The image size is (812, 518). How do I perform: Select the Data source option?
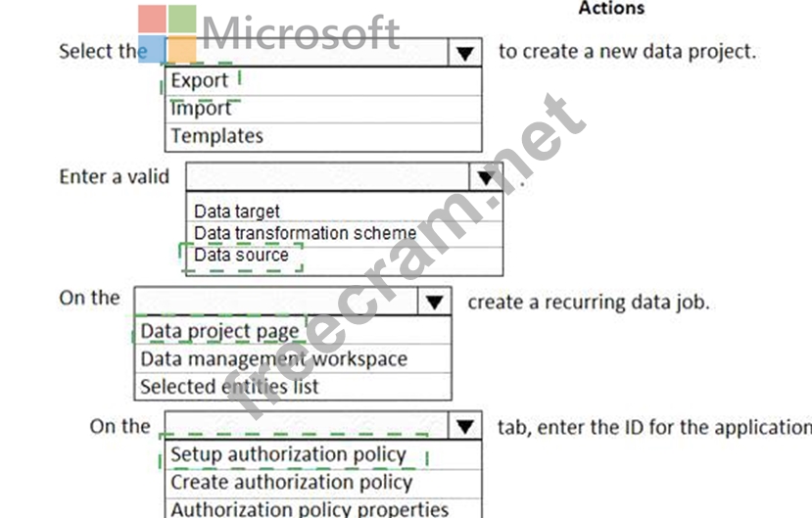241,256
